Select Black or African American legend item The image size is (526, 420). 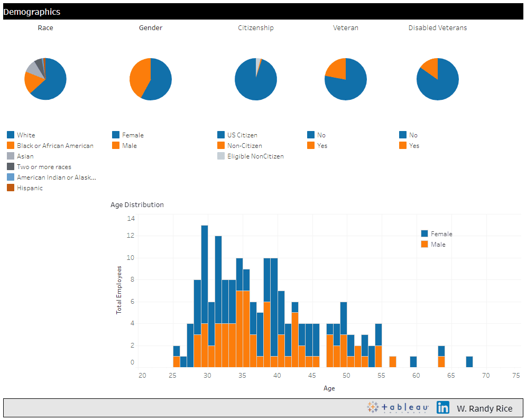(55, 146)
